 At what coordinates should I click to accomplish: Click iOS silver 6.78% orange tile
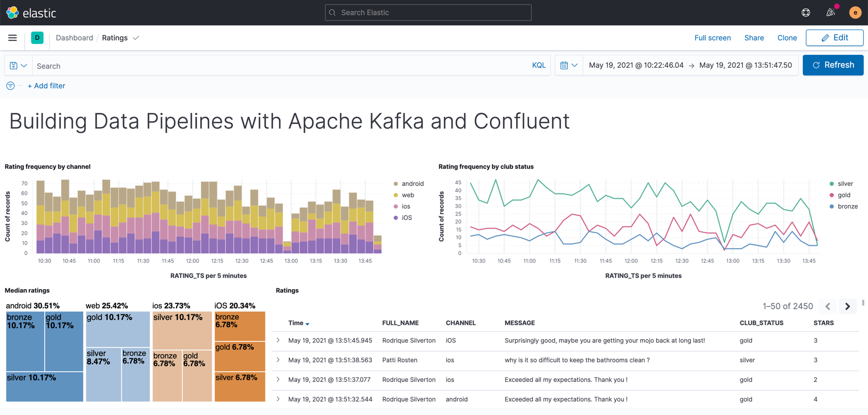tap(240, 387)
